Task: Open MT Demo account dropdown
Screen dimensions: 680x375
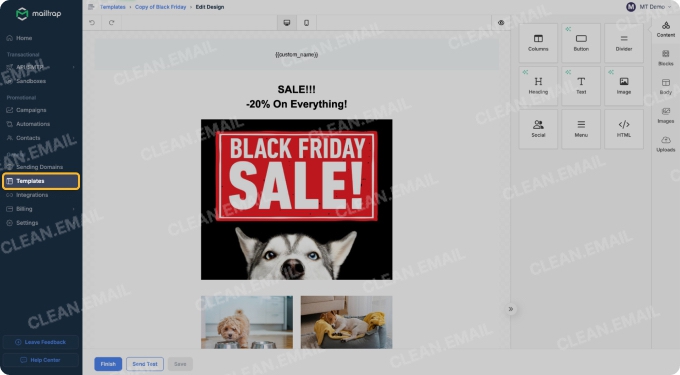Action: [650, 7]
